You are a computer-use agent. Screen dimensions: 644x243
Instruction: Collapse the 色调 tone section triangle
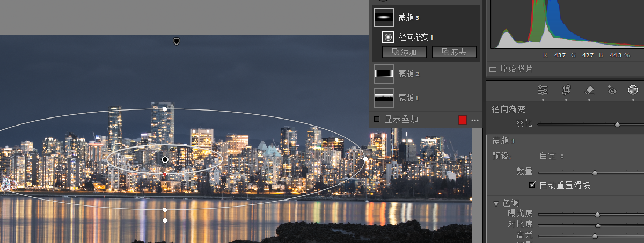(x=496, y=203)
